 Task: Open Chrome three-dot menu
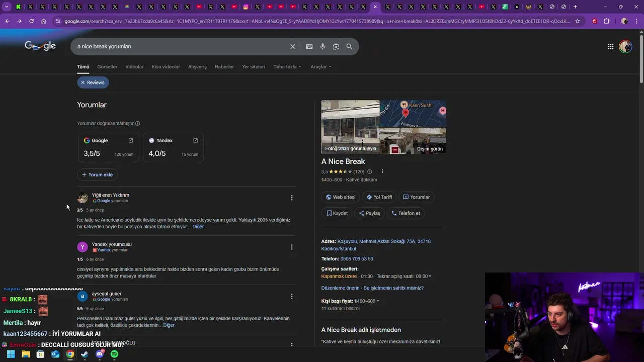636,21
